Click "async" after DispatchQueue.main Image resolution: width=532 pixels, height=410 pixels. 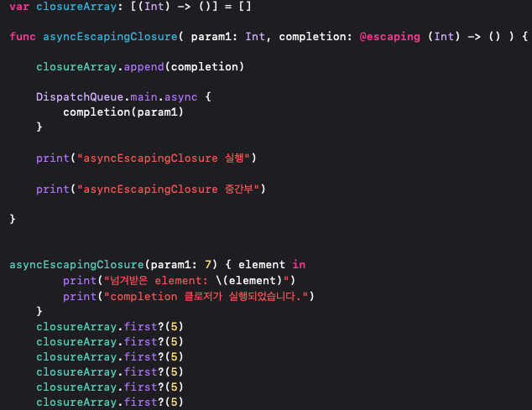click(x=181, y=97)
